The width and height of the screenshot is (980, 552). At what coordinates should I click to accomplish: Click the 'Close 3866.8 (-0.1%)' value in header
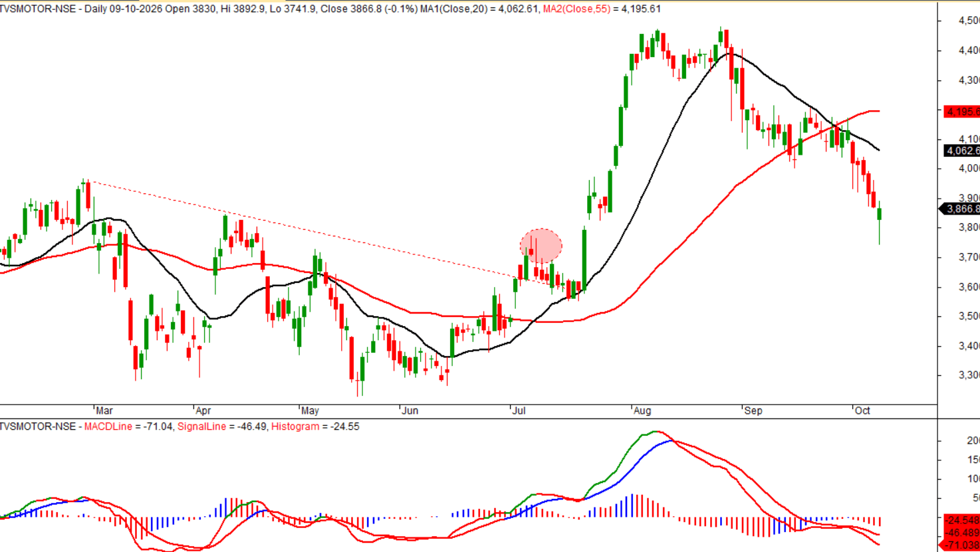coord(369,9)
